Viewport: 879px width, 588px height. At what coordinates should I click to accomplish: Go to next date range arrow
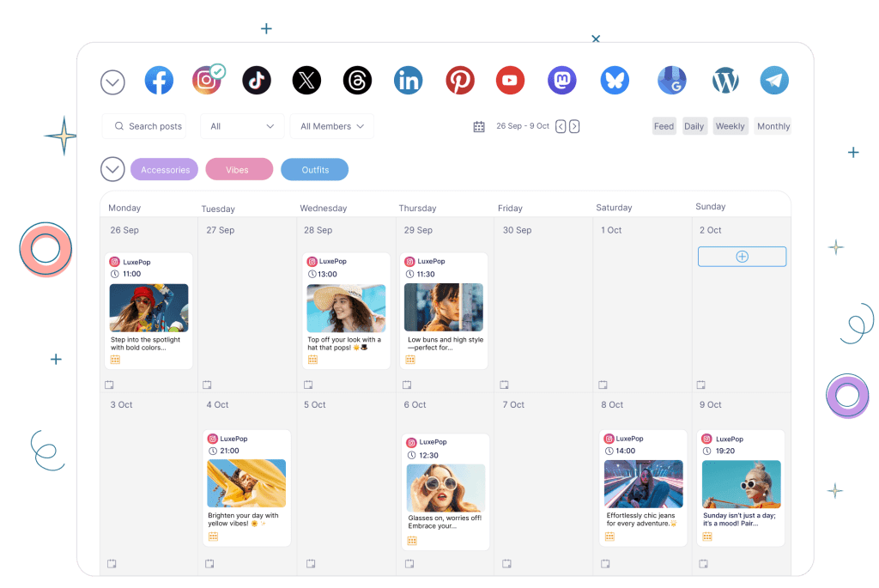[574, 126]
